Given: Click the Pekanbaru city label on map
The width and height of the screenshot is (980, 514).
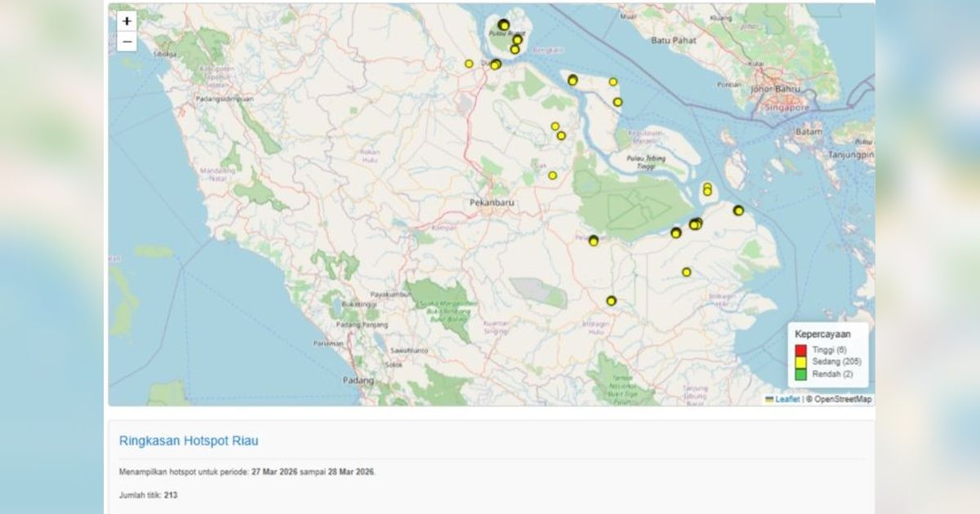Looking at the screenshot, I should 491,202.
